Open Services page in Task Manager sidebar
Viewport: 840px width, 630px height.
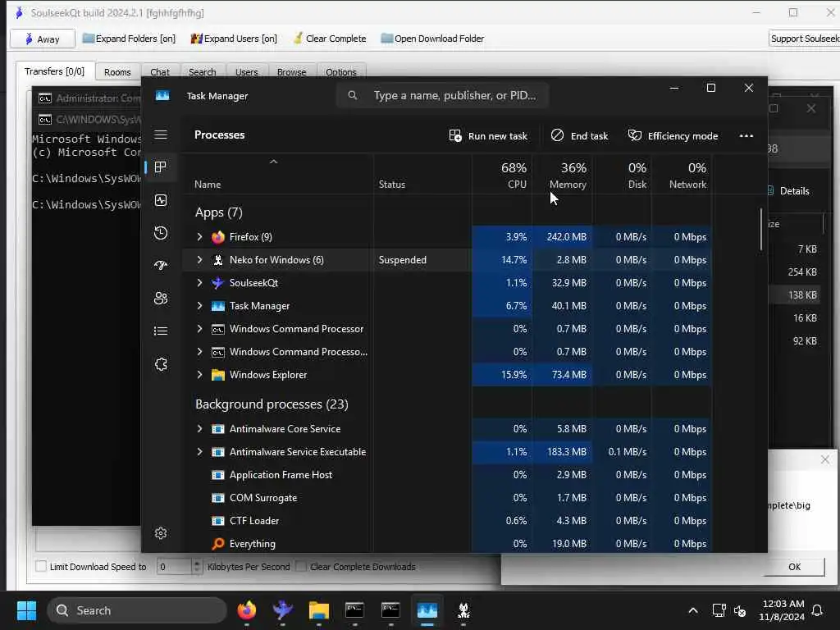click(x=161, y=364)
